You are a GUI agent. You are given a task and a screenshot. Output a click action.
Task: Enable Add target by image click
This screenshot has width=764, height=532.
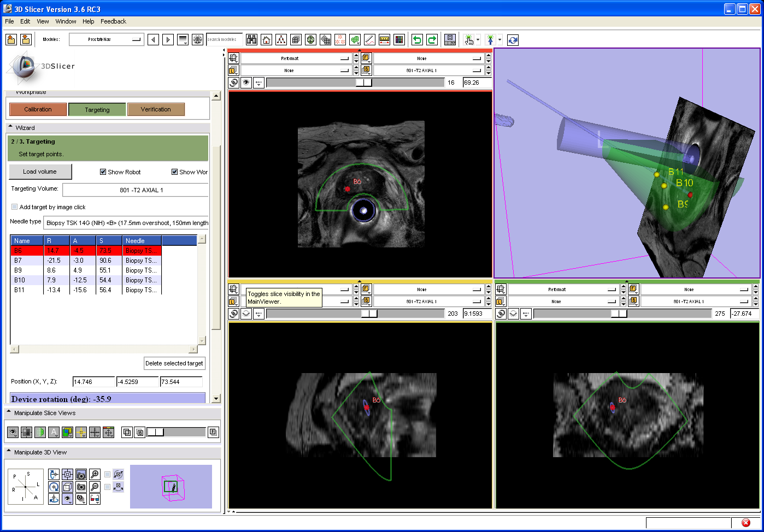15,207
